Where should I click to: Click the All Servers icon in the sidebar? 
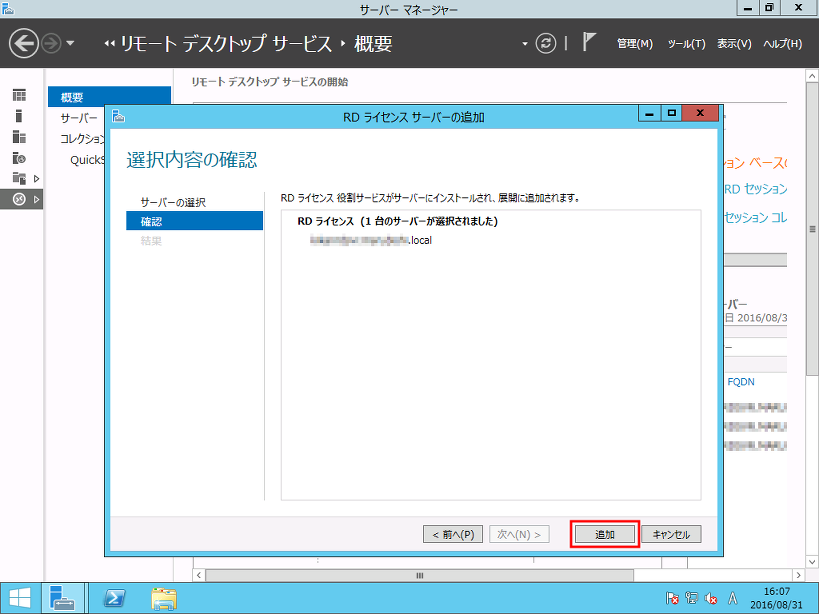[x=20, y=138]
